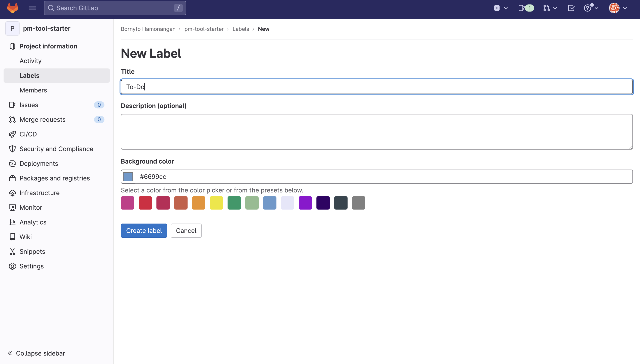The image size is (640, 364).
Task: Select the orange preset color
Action: click(198, 203)
